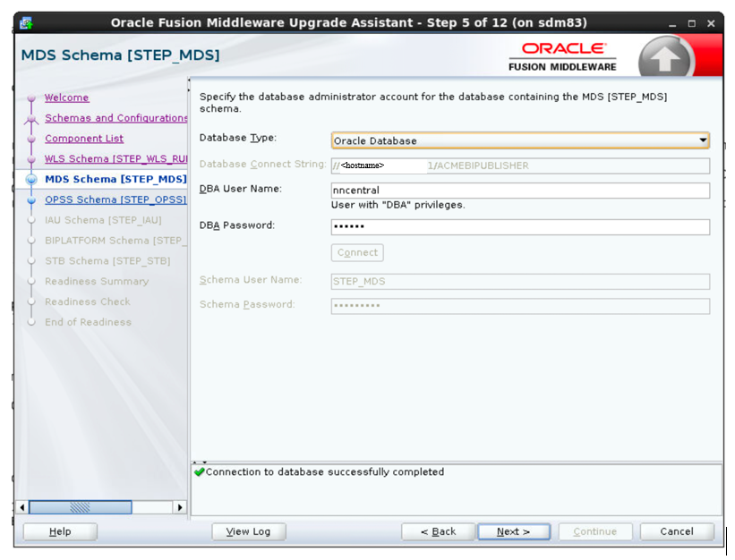Open the Component List step
Screen dimensions: 735x560
[x=84, y=139]
